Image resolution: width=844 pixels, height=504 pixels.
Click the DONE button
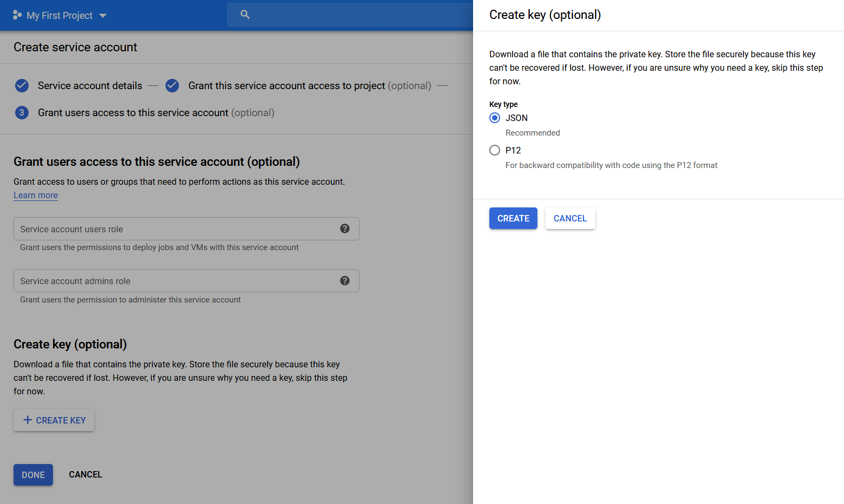pos(33,475)
